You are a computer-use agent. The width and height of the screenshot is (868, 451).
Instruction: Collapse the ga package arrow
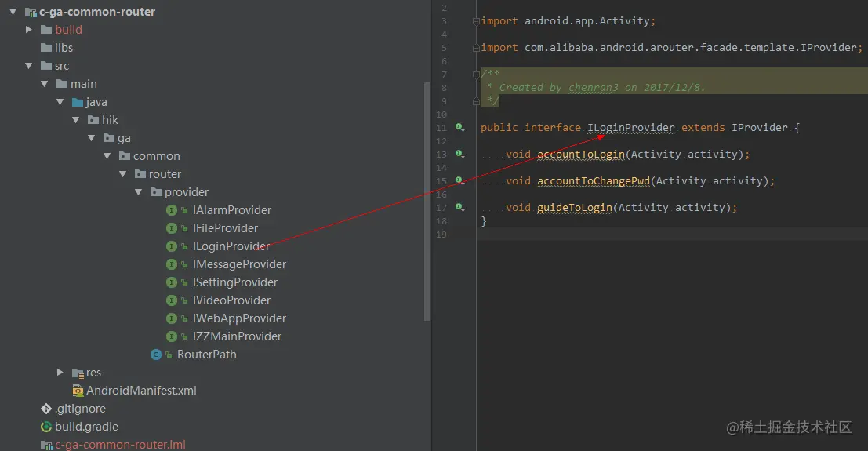91,137
